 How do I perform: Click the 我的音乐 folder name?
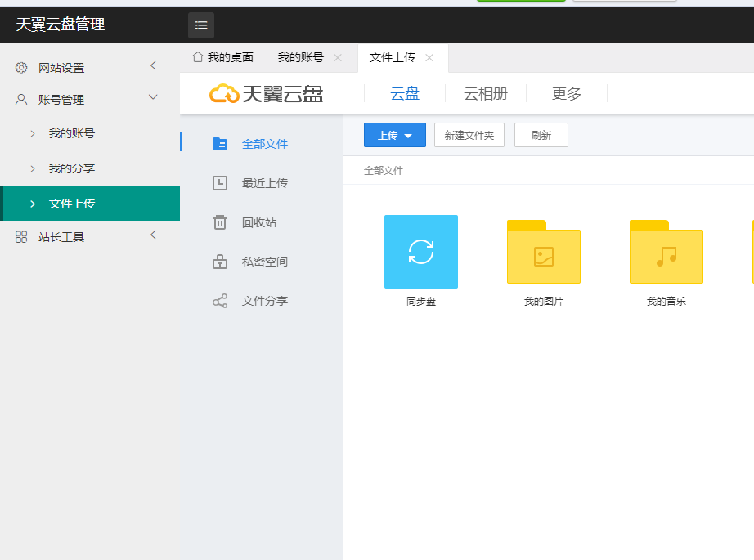coord(666,302)
